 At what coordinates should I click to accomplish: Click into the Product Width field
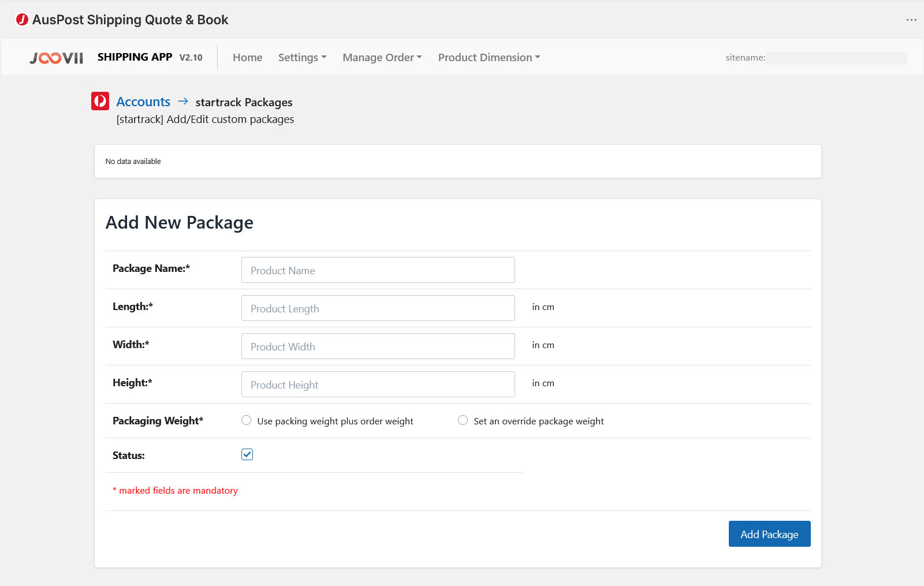point(378,346)
